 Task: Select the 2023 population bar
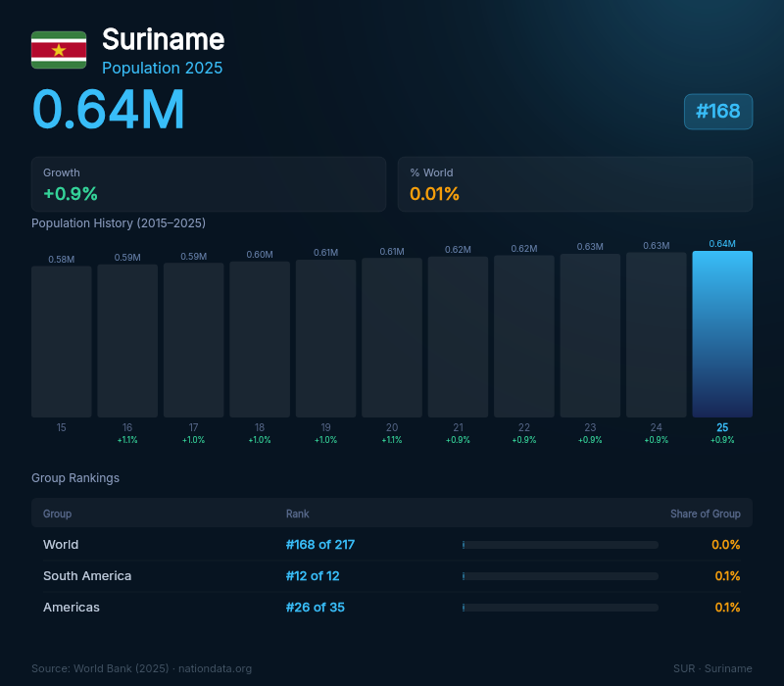(590, 335)
